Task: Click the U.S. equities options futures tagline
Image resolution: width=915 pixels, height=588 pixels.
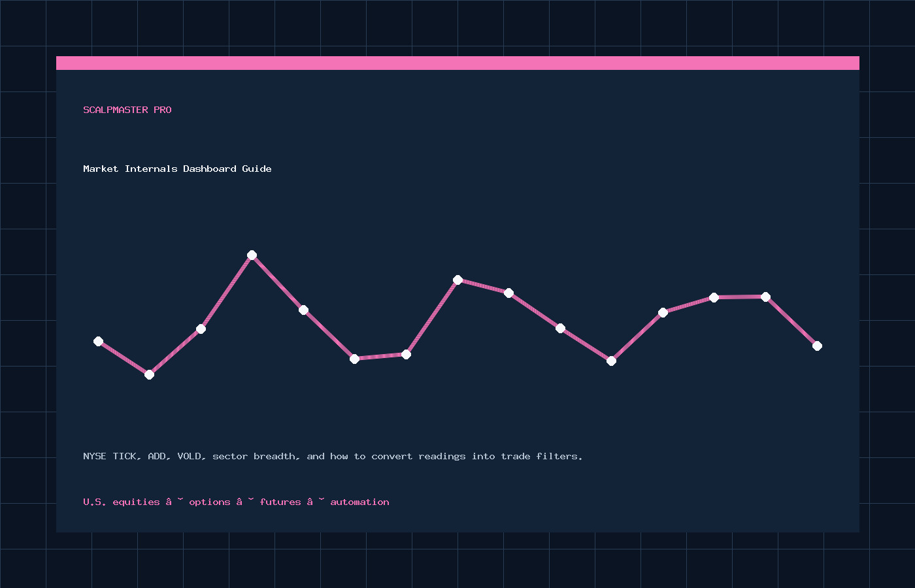Action: [236, 502]
